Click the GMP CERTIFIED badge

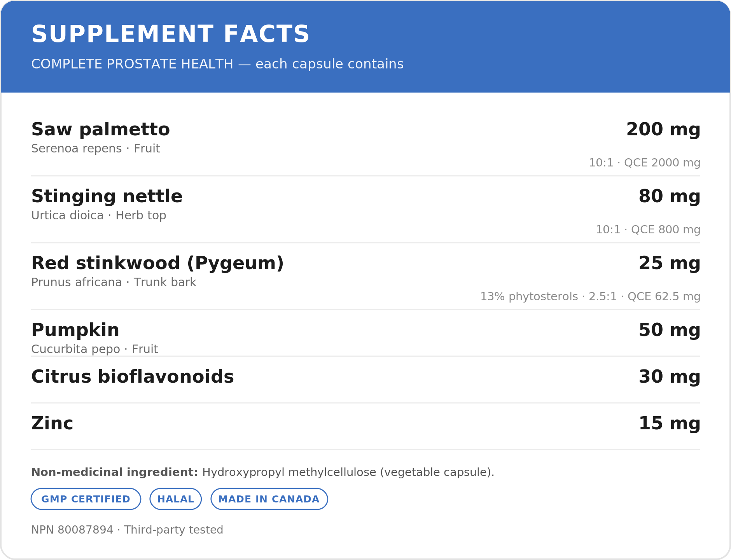[x=86, y=499]
